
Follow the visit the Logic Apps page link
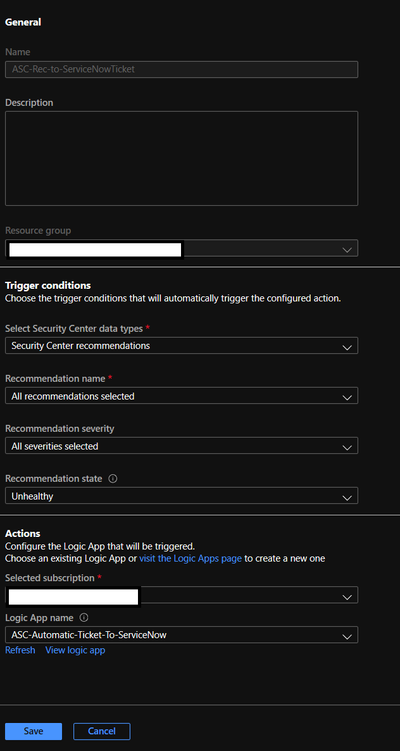[191, 558]
